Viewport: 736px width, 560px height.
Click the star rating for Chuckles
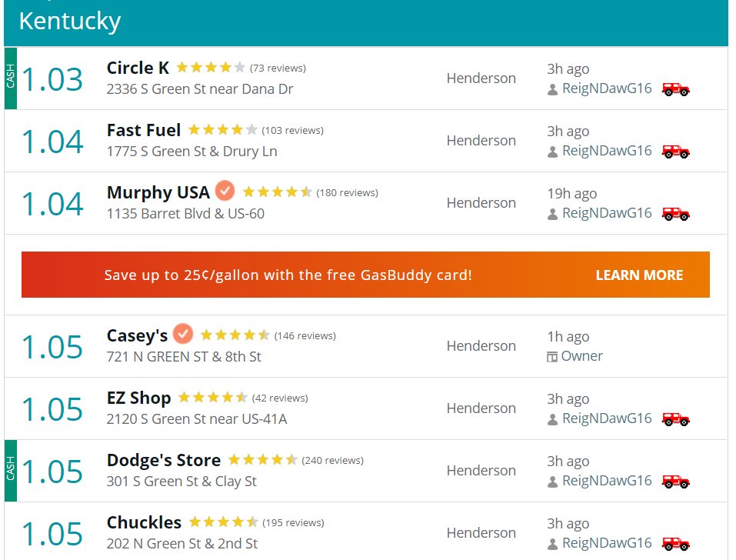[224, 522]
